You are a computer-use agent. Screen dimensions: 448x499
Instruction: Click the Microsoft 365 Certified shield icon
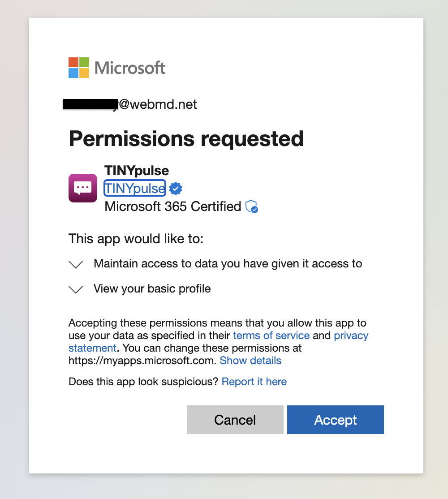click(251, 206)
